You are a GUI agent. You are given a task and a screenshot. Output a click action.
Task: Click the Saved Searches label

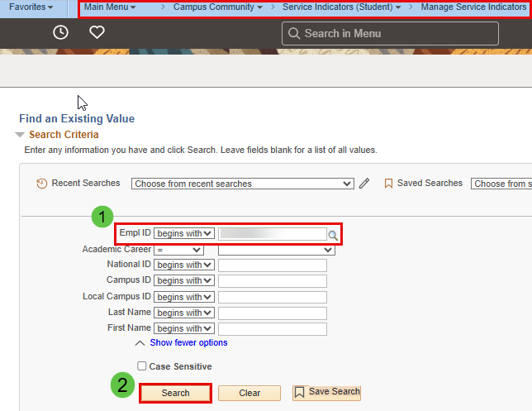coord(430,183)
